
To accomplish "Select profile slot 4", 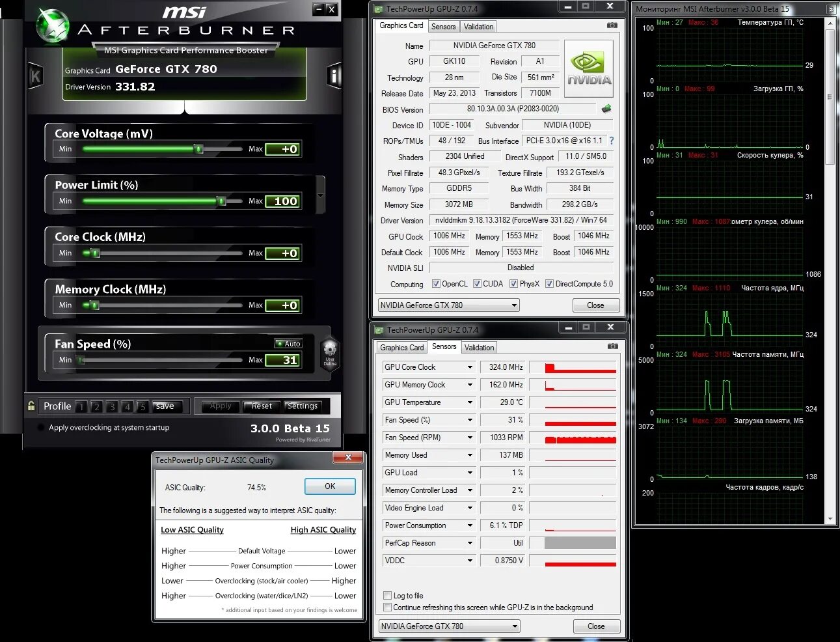I will click(127, 407).
